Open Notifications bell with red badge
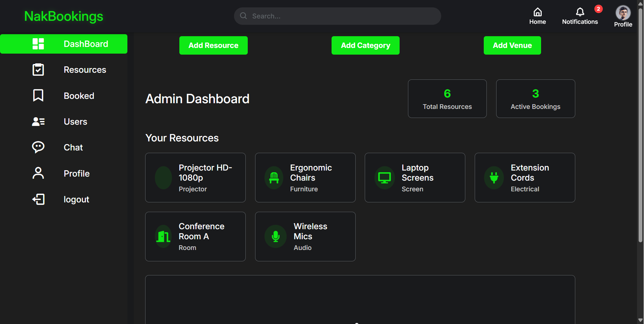The image size is (644, 324). [580, 12]
